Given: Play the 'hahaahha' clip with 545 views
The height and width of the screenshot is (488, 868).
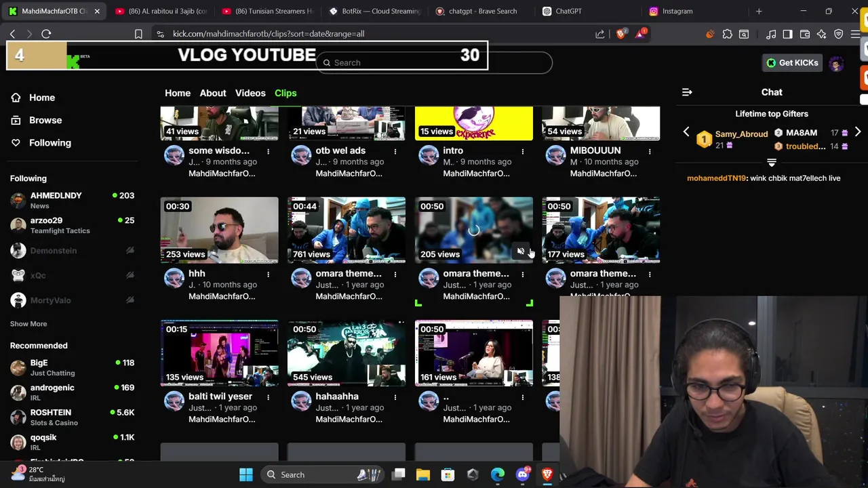Looking at the screenshot, I should 347,352.
